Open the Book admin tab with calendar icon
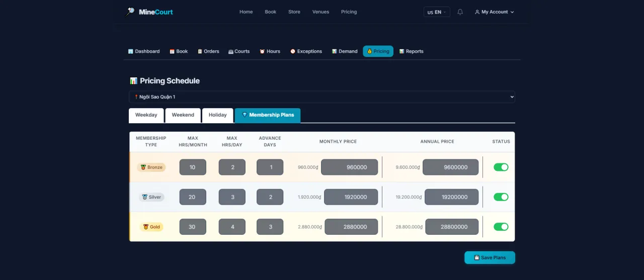 pos(179,51)
